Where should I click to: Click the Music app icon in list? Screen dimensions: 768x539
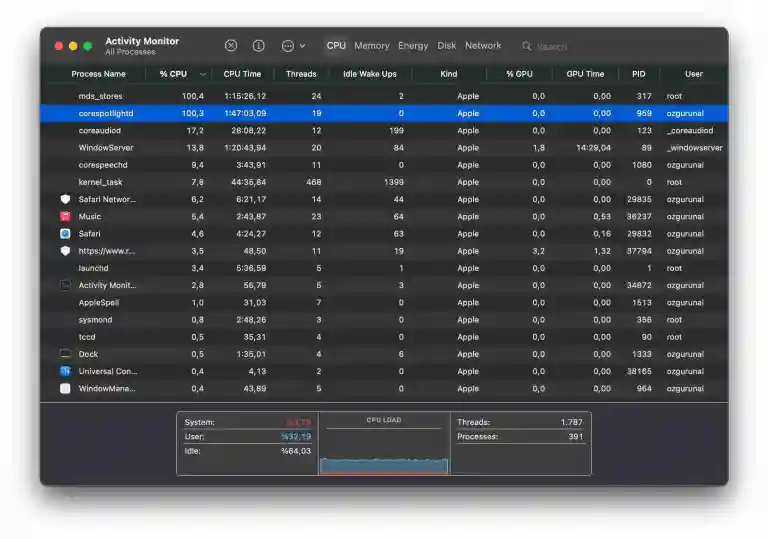tap(65, 216)
